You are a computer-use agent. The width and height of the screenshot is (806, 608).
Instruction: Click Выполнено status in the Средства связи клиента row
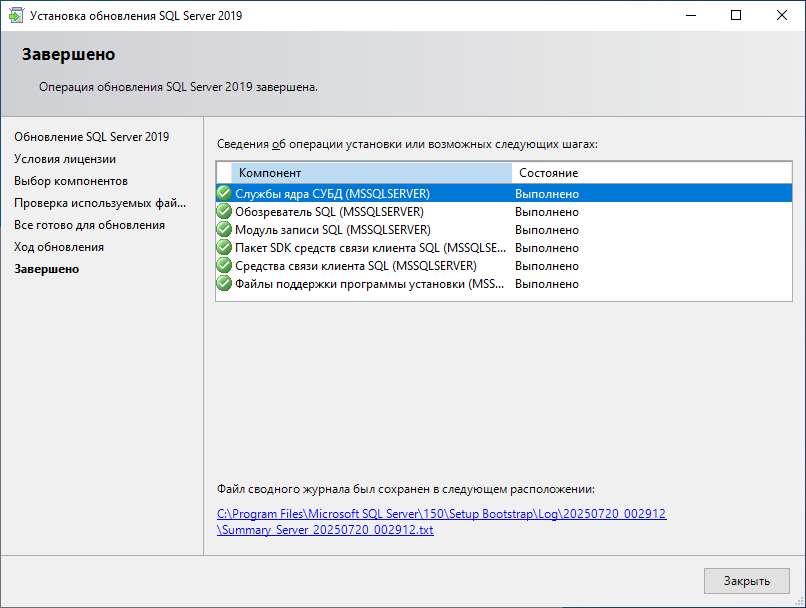point(547,266)
